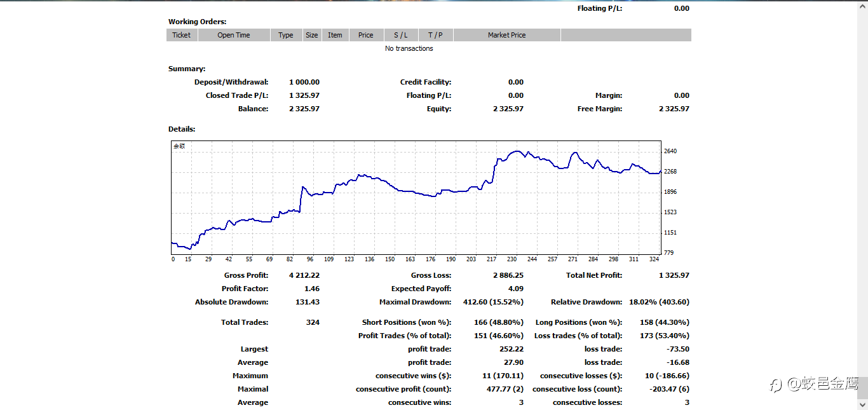
Task: Click the consecutive profit value 477.77 (2)
Action: [505, 389]
